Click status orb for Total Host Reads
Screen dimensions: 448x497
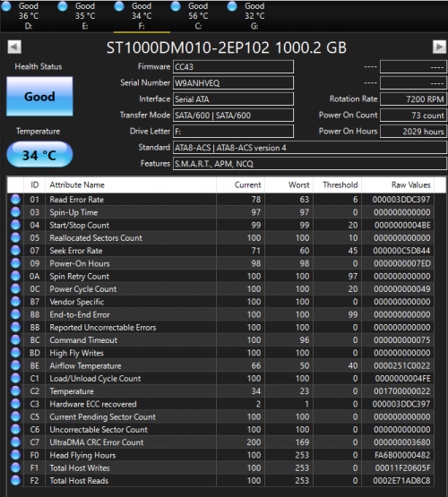[x=15, y=481]
